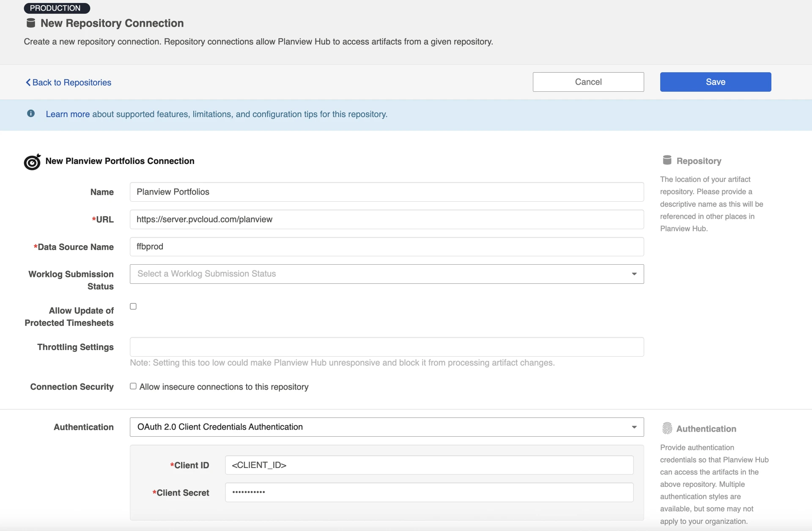The width and height of the screenshot is (812, 531).
Task: Focus the Client ID input field
Action: tap(429, 465)
